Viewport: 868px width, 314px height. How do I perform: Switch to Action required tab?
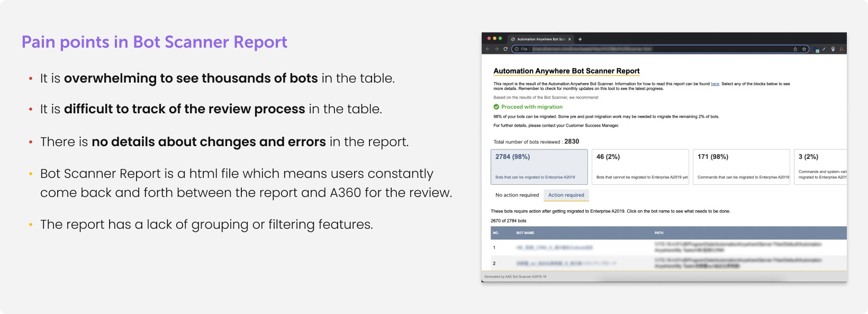566,195
